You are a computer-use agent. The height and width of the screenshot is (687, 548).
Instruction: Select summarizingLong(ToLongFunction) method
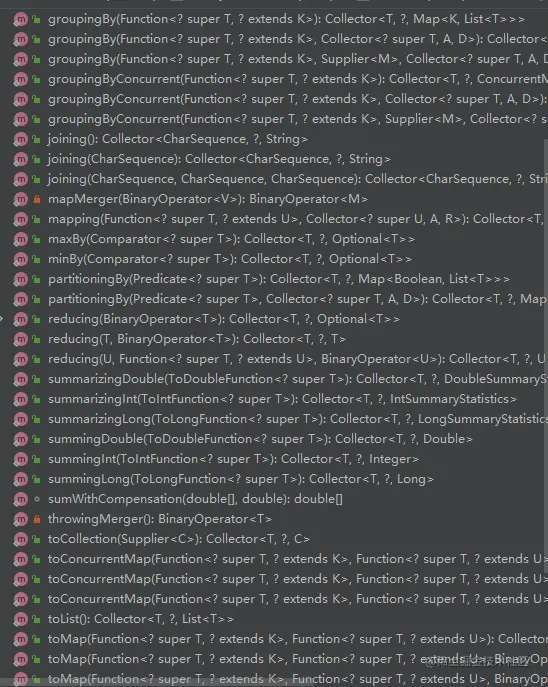pos(297,419)
